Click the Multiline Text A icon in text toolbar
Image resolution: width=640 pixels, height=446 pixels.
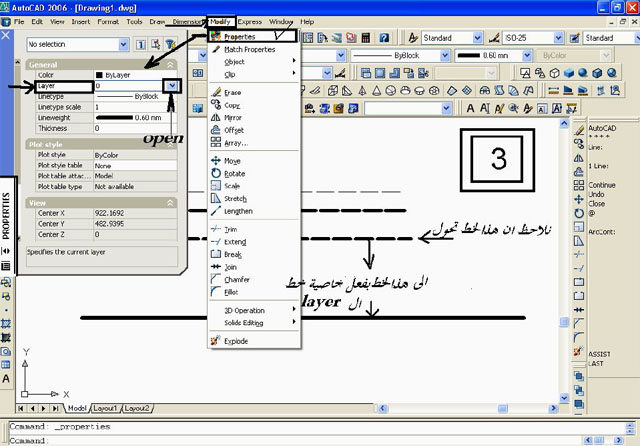(x=470, y=108)
